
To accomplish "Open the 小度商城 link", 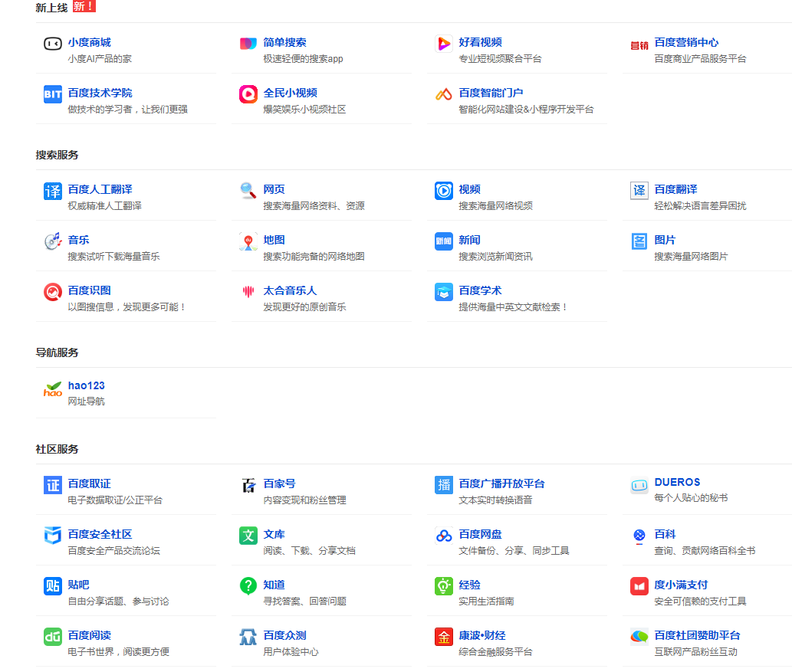I will pyautogui.click(x=90, y=42).
